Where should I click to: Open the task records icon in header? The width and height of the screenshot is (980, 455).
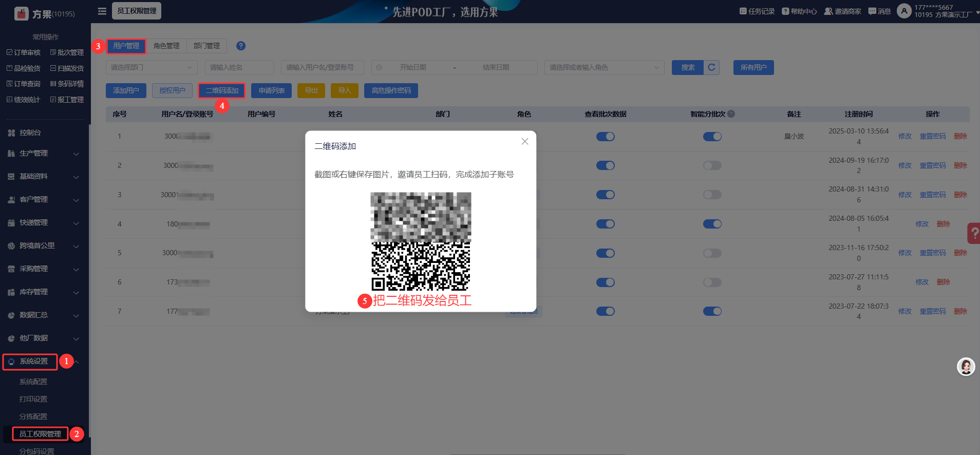[x=743, y=11]
